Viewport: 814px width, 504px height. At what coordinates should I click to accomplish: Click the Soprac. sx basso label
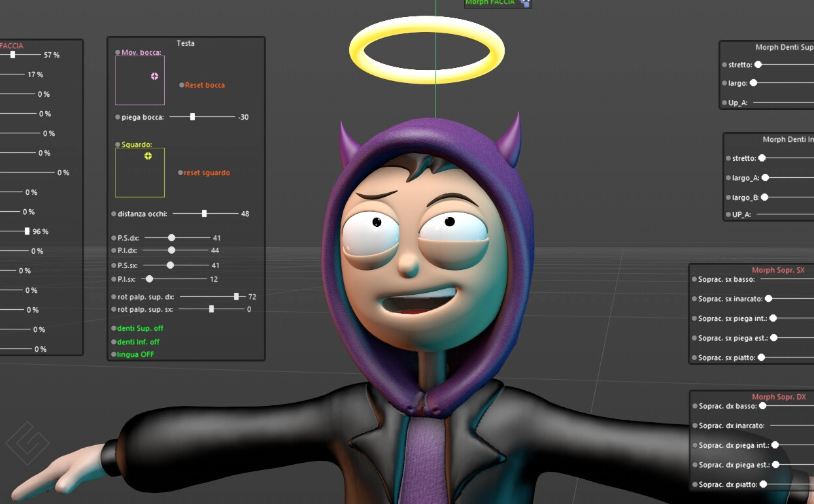pyautogui.click(x=726, y=279)
